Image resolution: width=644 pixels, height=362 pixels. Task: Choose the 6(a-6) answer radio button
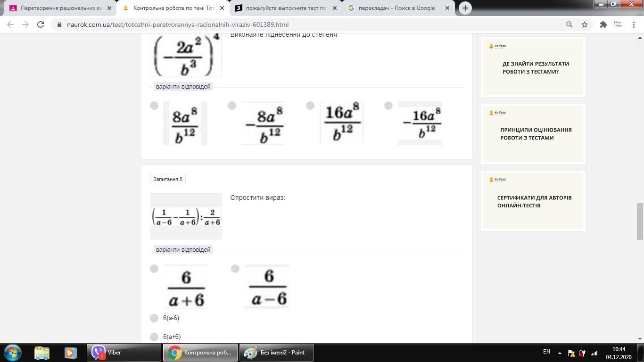coord(154,318)
